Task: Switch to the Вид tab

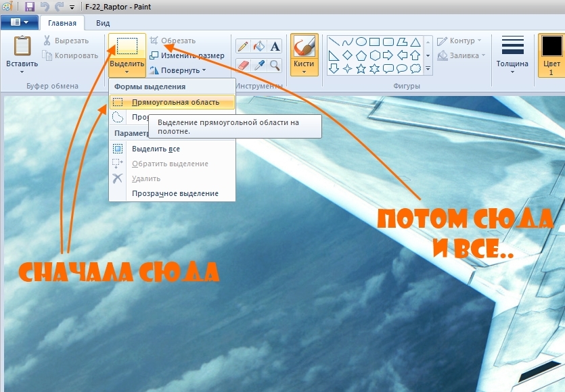Action: point(103,23)
